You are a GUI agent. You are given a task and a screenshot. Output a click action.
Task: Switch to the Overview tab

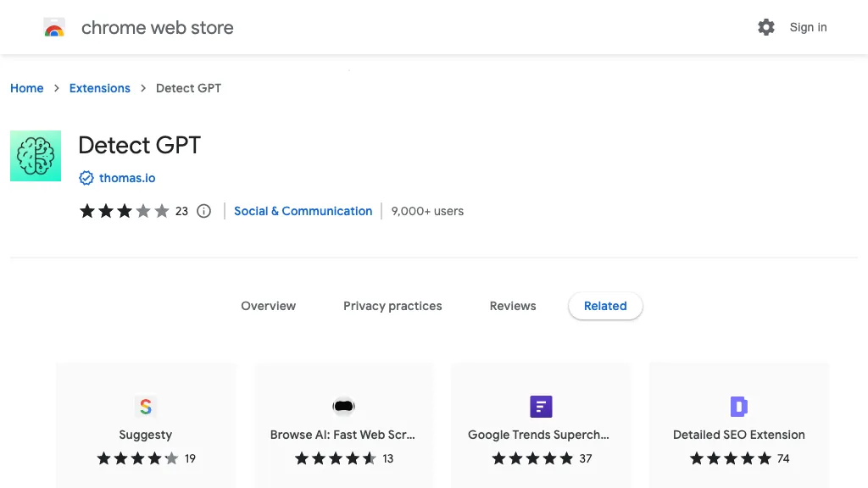(x=268, y=306)
